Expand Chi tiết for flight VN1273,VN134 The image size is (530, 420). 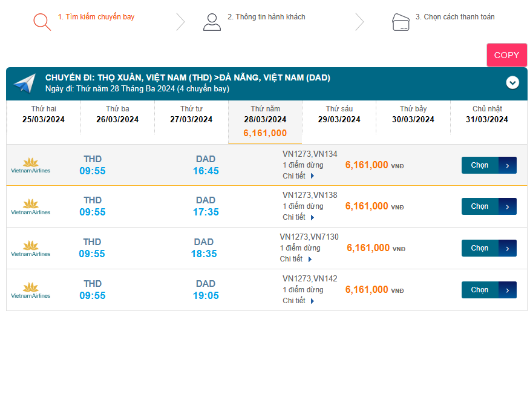(x=298, y=176)
